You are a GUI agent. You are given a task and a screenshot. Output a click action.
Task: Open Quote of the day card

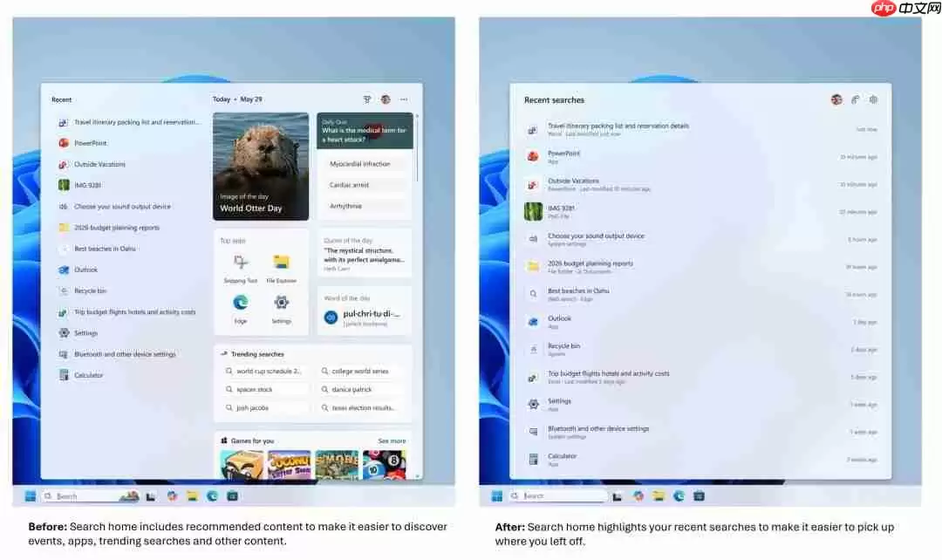tap(364, 254)
